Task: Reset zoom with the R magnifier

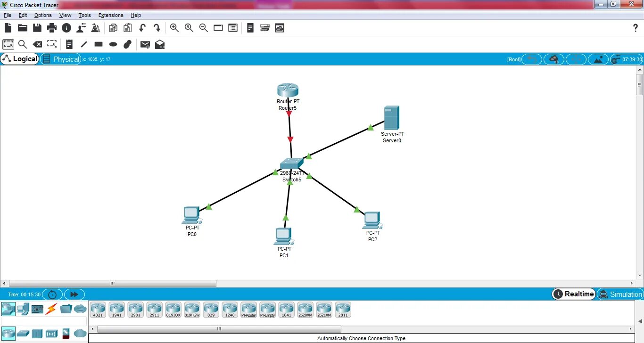Action: click(189, 28)
